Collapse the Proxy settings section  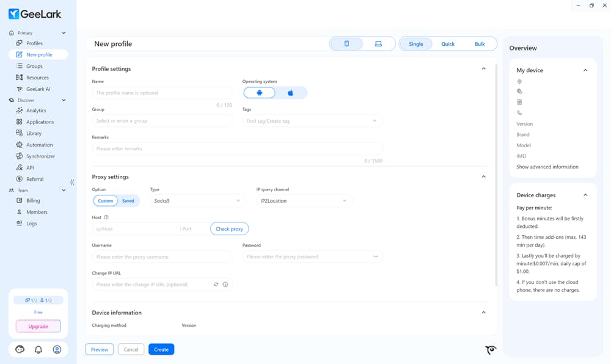483,176
